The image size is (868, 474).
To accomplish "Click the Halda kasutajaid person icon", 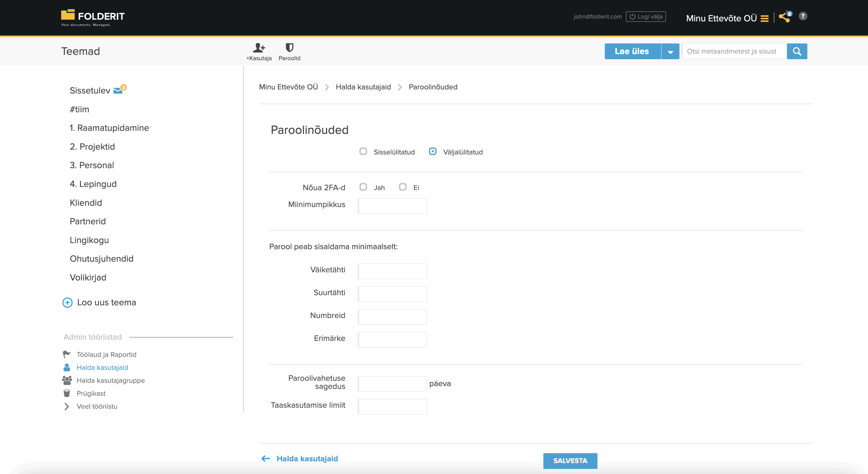I will [x=67, y=367].
